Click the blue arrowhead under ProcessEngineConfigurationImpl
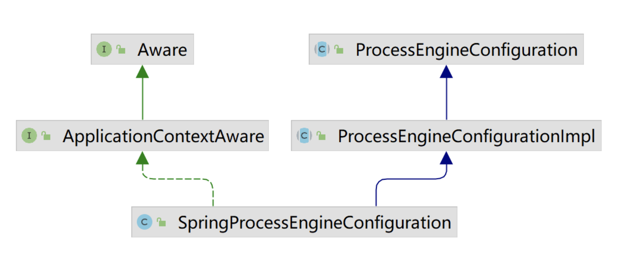The image size is (644, 270). [x=447, y=158]
